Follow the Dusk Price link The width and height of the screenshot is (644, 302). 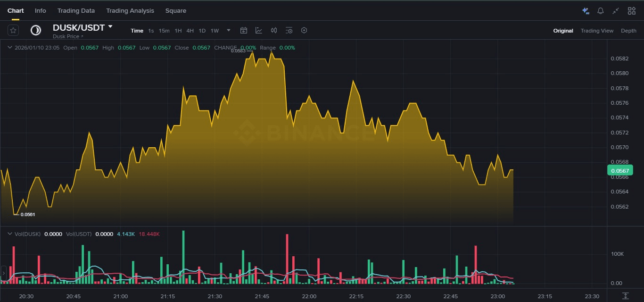point(67,36)
